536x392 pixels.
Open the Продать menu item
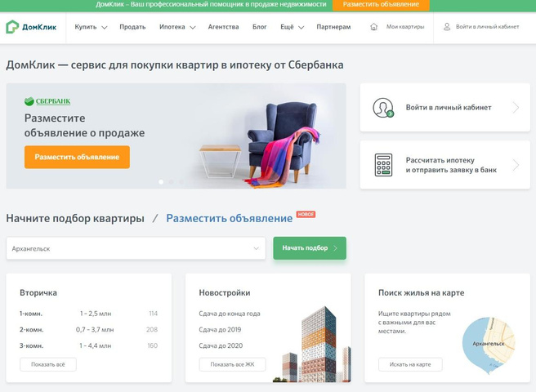(x=132, y=27)
